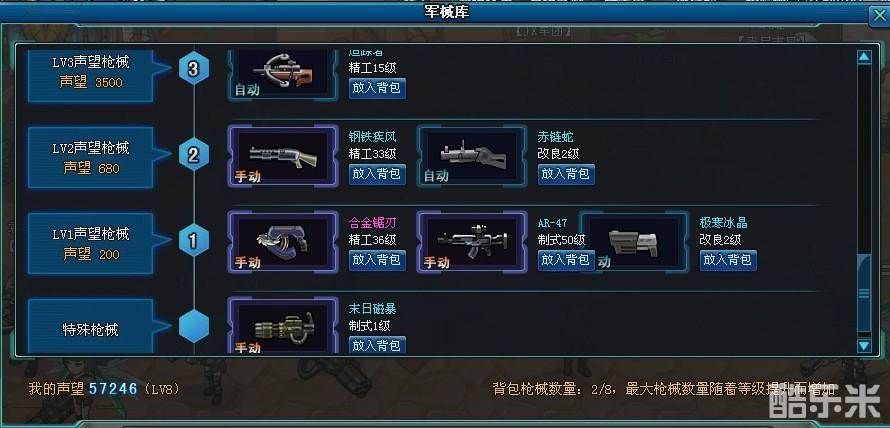Image resolution: width=890 pixels, height=428 pixels.
Task: Open the LV2声望枪械 category
Action: (92, 158)
